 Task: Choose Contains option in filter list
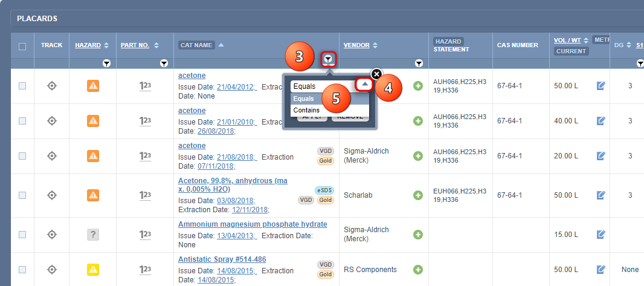point(330,110)
